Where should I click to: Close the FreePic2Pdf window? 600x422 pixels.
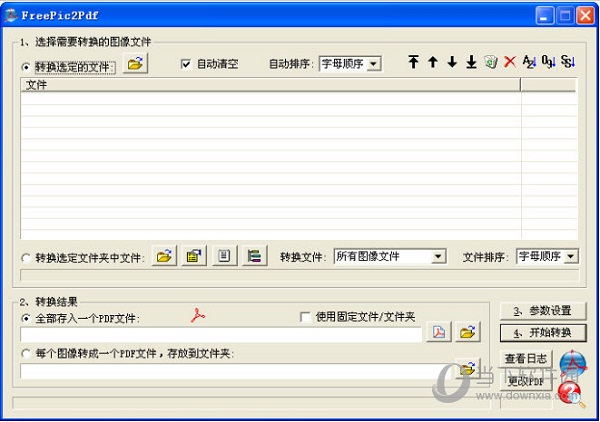[x=585, y=16]
